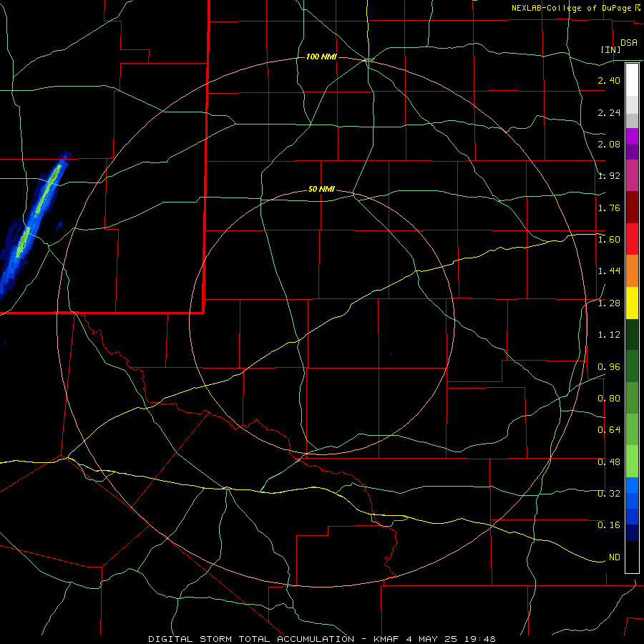The height and width of the screenshot is (644, 644).
Task: Click the blue-green rainfall band on the map
Action: [x=35, y=222]
